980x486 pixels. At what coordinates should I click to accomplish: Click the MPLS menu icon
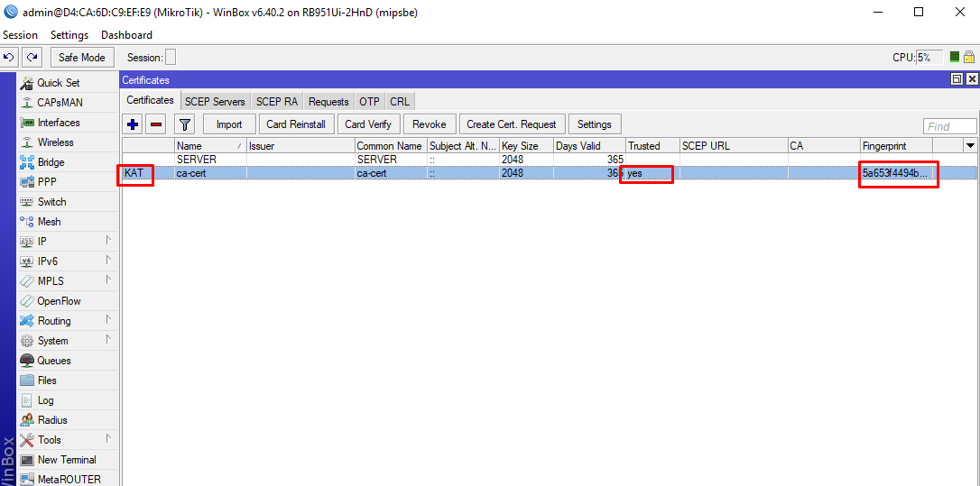pyautogui.click(x=27, y=281)
